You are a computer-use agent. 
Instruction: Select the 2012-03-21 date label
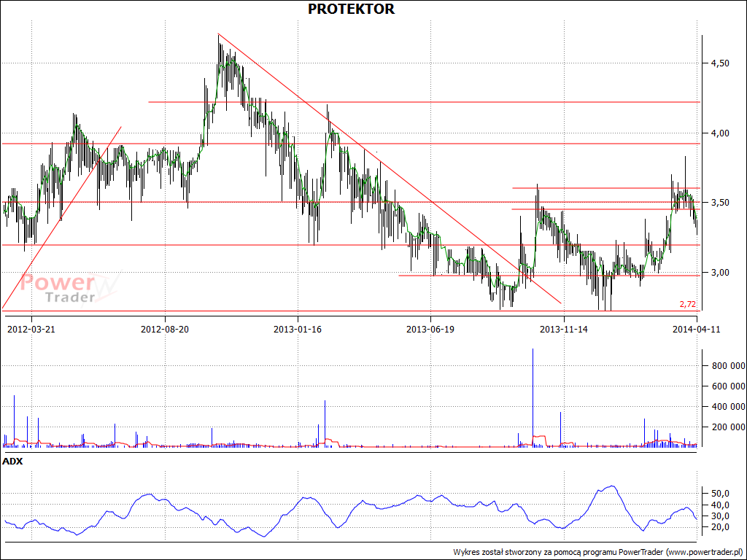click(31, 330)
